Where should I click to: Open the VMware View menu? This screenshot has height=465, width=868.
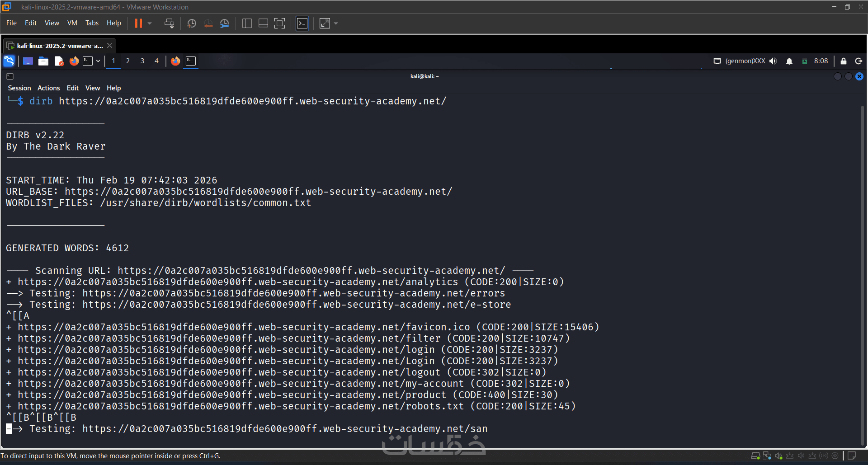tap(52, 23)
